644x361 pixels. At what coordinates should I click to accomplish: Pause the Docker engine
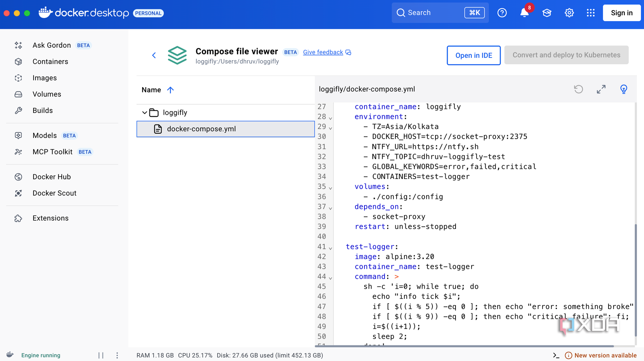pyautogui.click(x=101, y=355)
